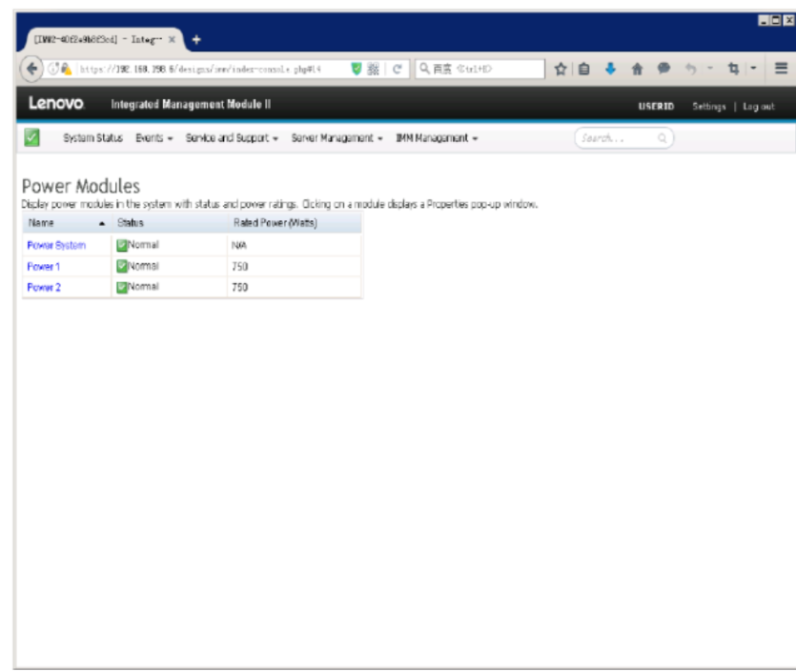Open the Settings link
This screenshot has height=672, width=796.
[x=708, y=107]
